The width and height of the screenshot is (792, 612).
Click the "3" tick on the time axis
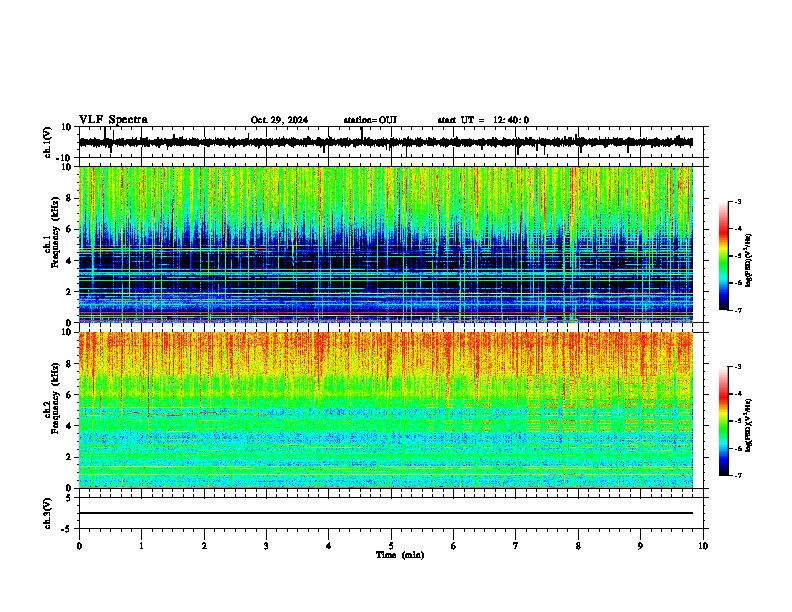[x=266, y=546]
